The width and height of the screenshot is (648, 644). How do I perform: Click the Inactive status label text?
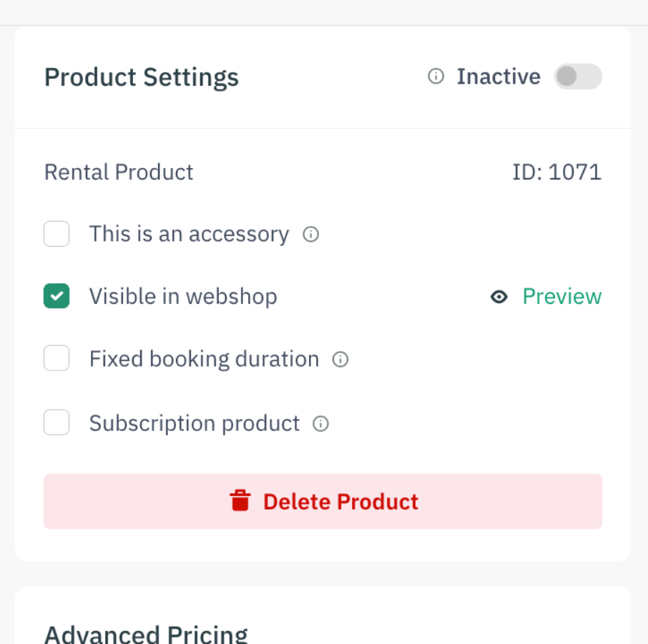pos(499,76)
